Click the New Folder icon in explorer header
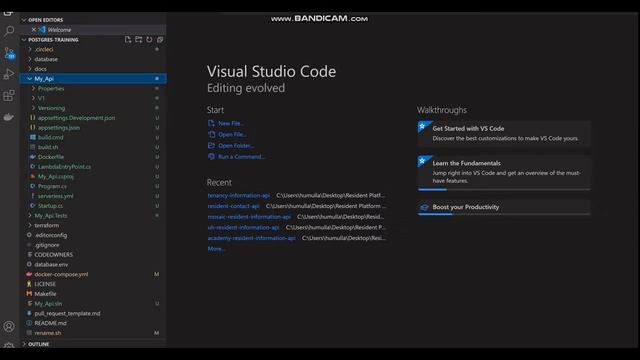Screen dimensions: 640x360 (139, 40)
